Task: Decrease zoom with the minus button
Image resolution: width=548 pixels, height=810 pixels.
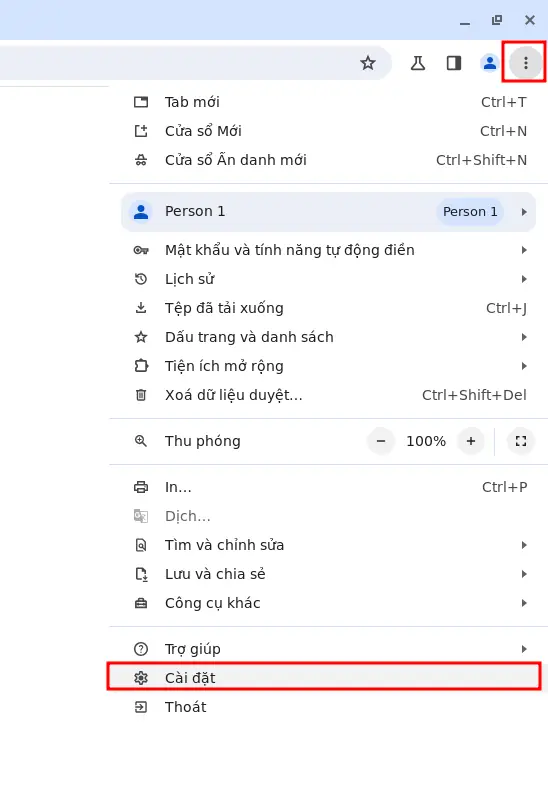Action: [x=381, y=441]
